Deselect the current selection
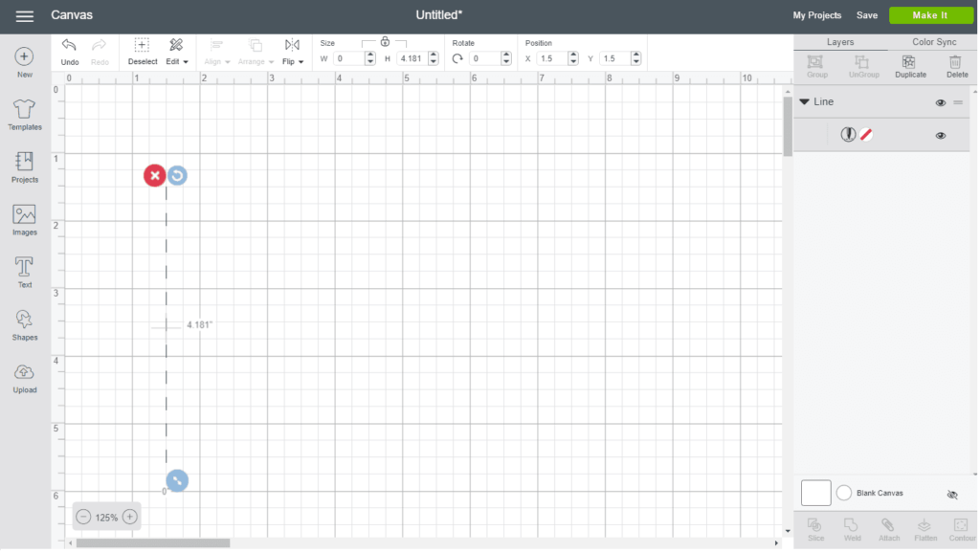This screenshot has width=980, height=553. point(143,52)
